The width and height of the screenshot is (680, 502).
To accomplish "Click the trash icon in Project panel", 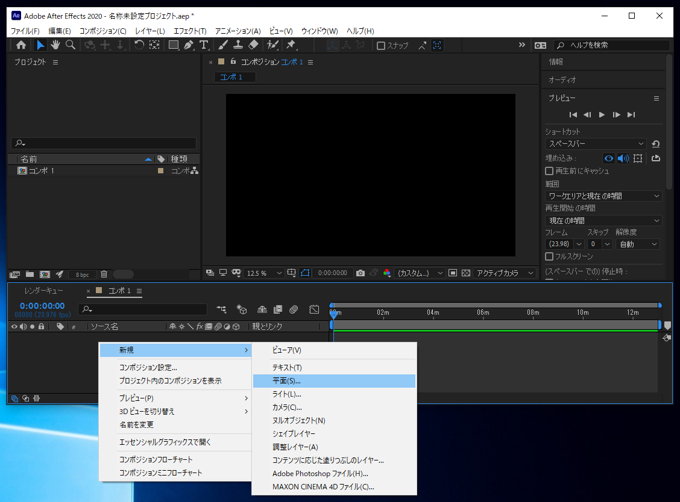I will 104,274.
